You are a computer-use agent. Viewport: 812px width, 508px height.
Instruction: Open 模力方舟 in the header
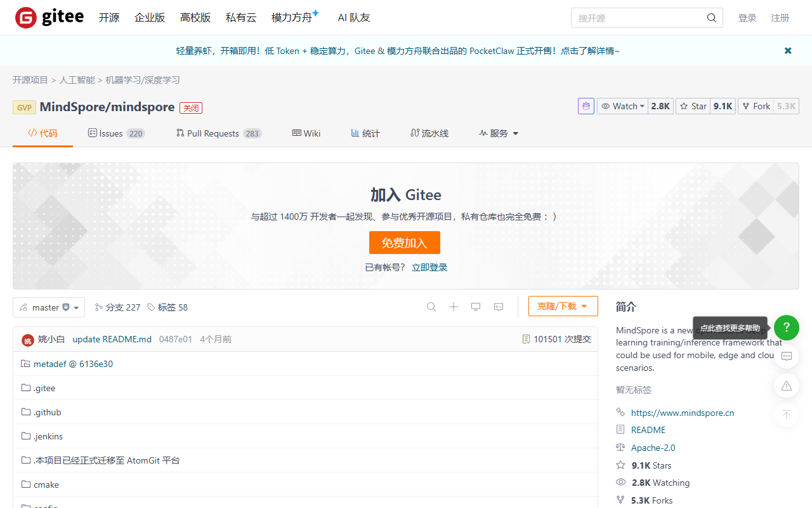[x=295, y=17]
